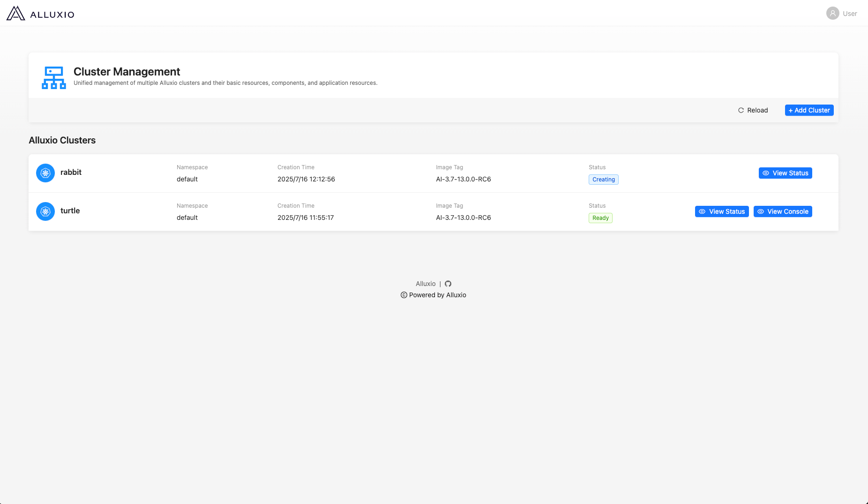The image size is (868, 504).
Task: Add a new cluster
Action: pos(809,110)
